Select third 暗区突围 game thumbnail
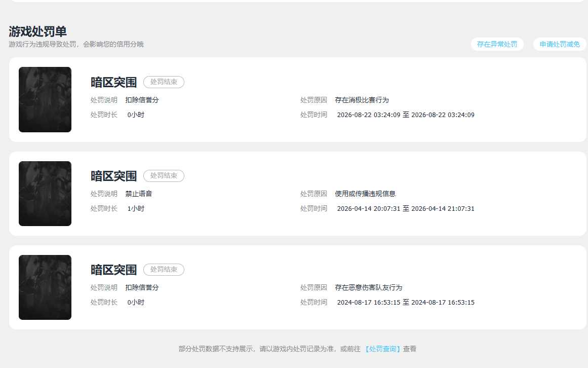 (x=45, y=287)
